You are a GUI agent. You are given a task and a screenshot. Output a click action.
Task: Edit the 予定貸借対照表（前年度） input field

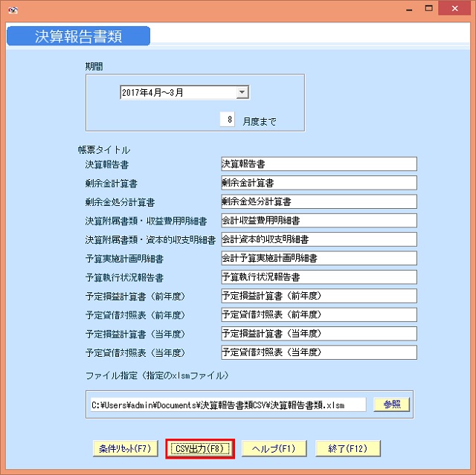[x=319, y=314]
